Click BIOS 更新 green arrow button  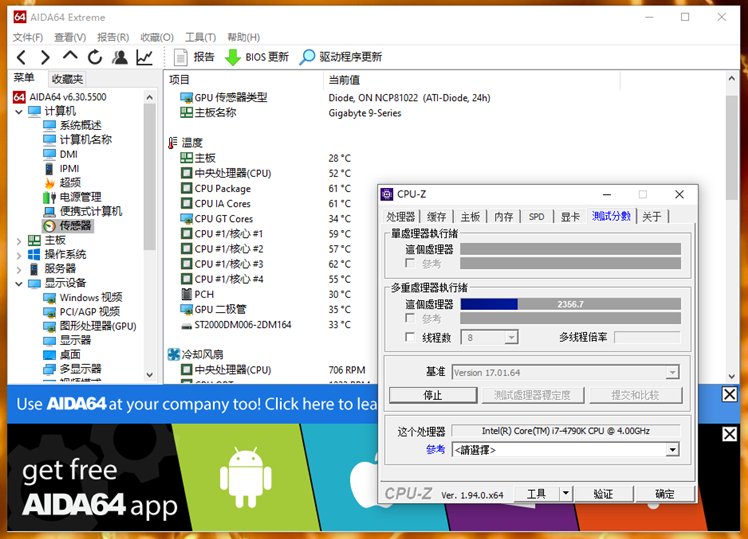[257, 57]
